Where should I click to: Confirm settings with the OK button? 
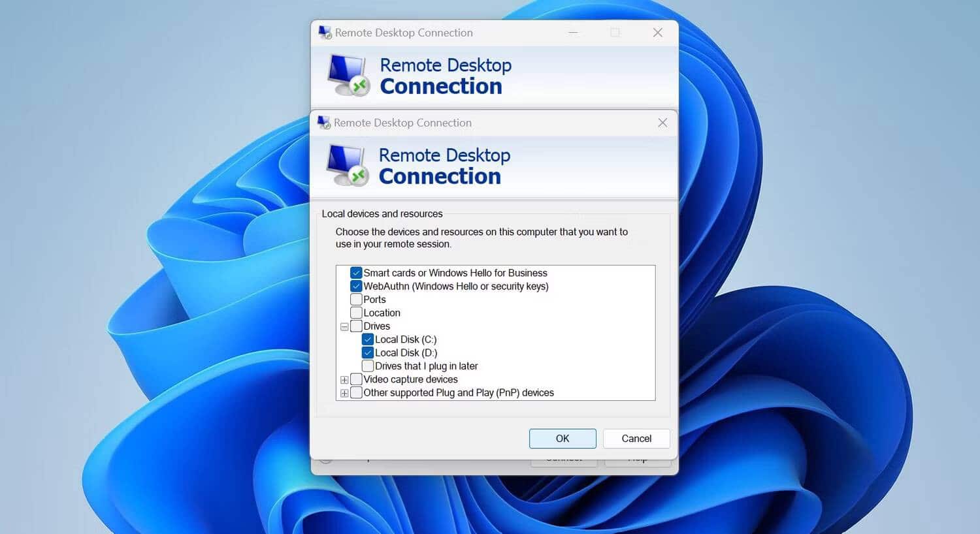pos(563,438)
